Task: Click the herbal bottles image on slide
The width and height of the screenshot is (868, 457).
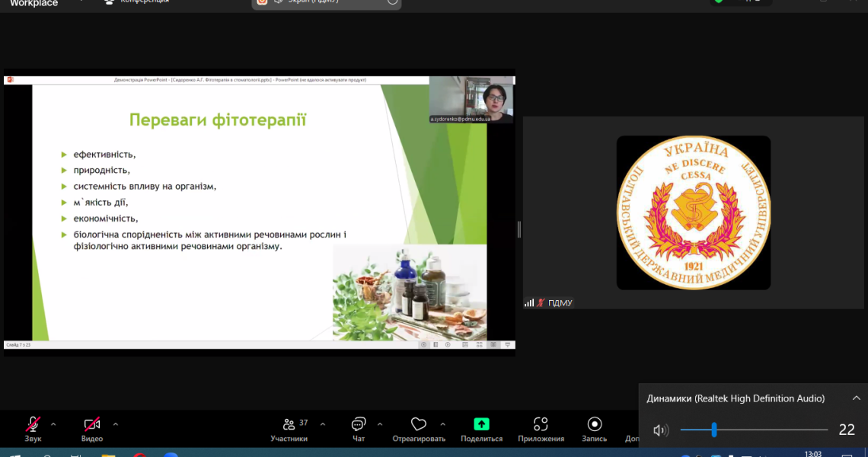Action: point(410,292)
